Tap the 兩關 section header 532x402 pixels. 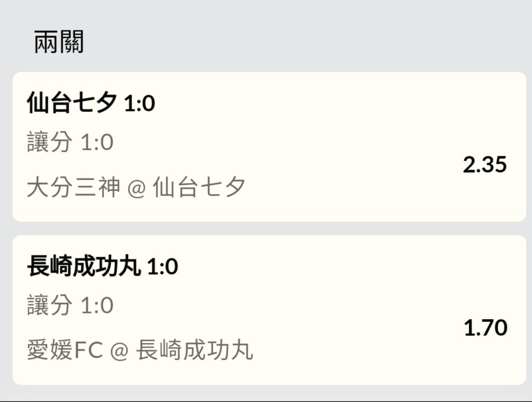59,42
